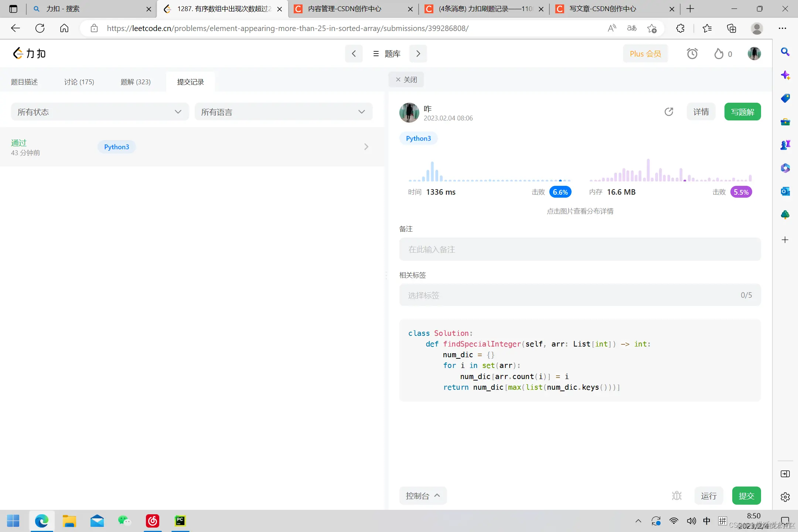Go to next problem with right chevron
The height and width of the screenshot is (532, 798).
coord(418,54)
